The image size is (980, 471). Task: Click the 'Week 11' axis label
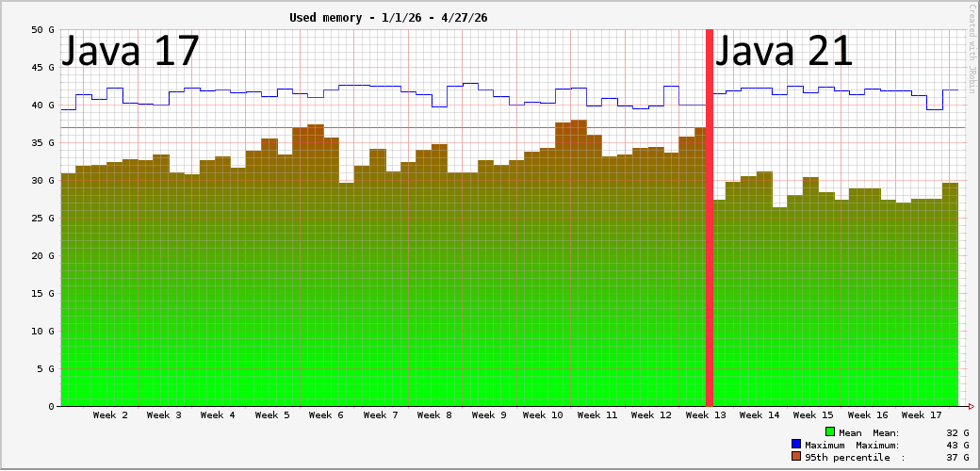coord(597,415)
